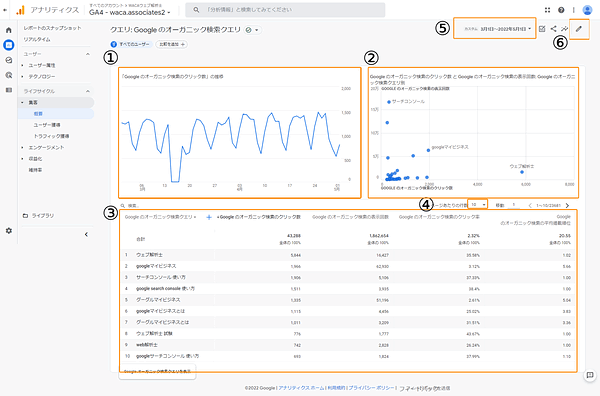The height and width of the screenshot is (396, 600).
Task: Open the Admin settings gear icon
Action: [x=8, y=231]
